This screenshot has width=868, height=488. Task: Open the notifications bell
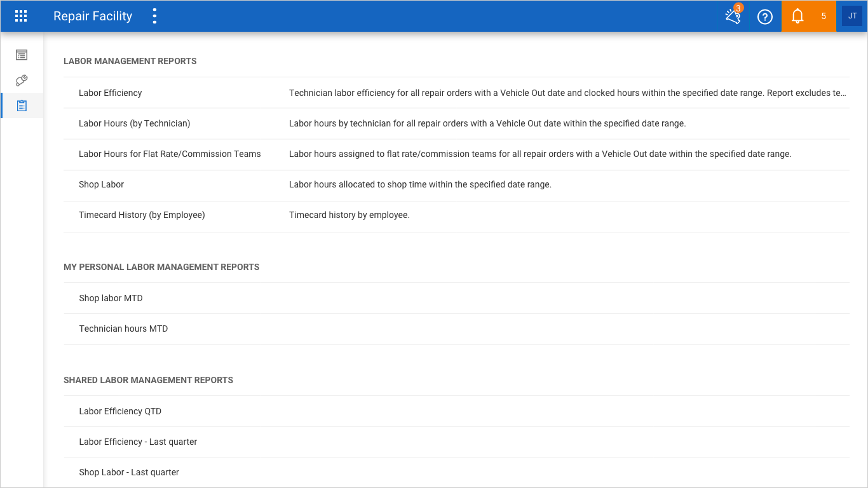point(798,17)
